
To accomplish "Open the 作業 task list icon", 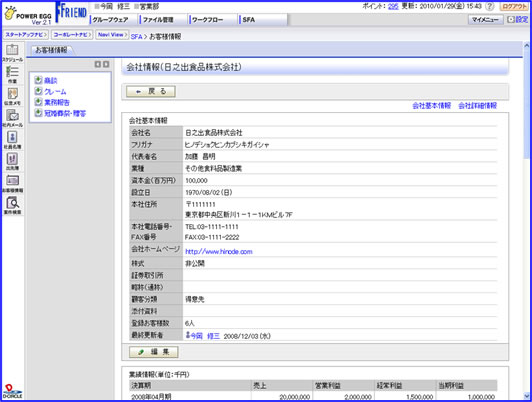I will click(x=13, y=74).
